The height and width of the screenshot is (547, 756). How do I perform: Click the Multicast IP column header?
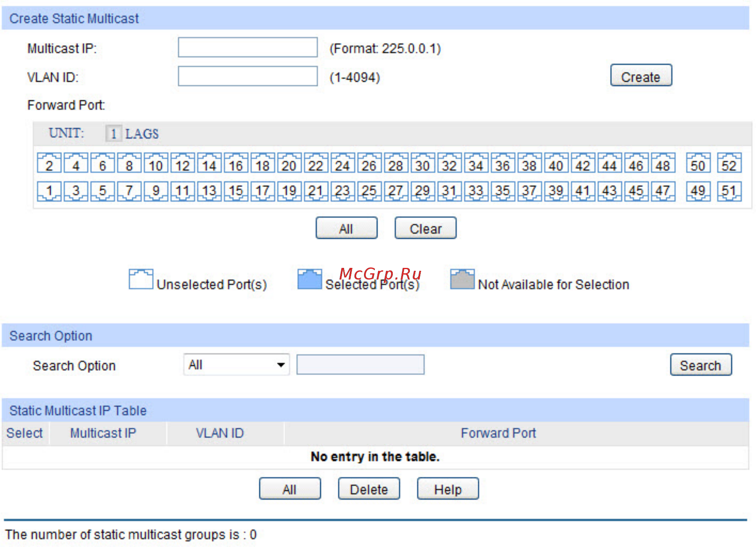click(108, 433)
